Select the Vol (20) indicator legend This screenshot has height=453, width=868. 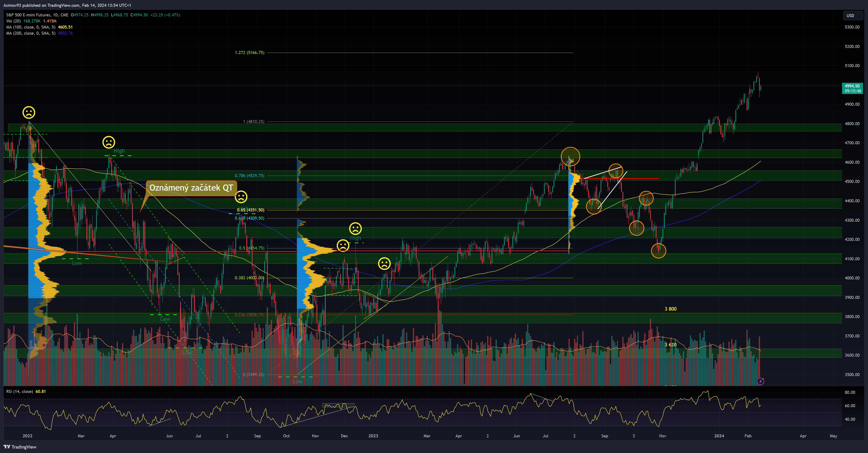click(14, 21)
